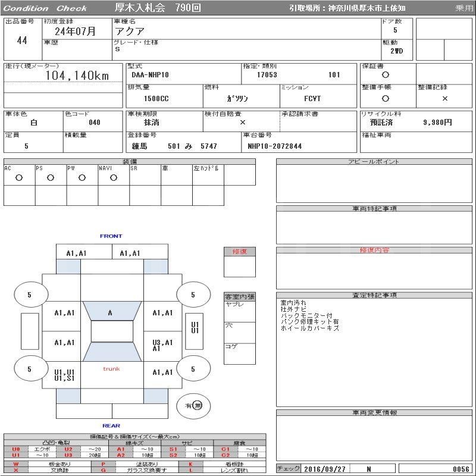This screenshot has width=476, height=476.
Task: Click the circle under PW equipment
Action: pos(82,177)
